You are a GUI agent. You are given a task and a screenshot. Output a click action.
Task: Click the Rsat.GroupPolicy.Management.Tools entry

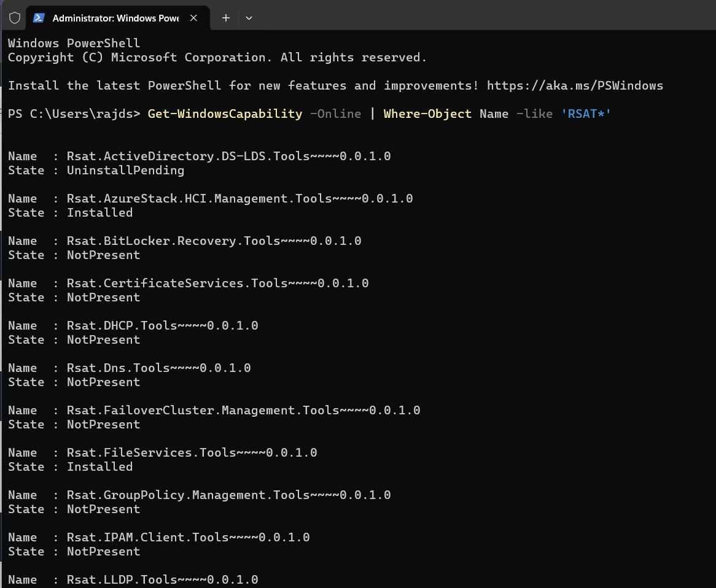point(228,495)
